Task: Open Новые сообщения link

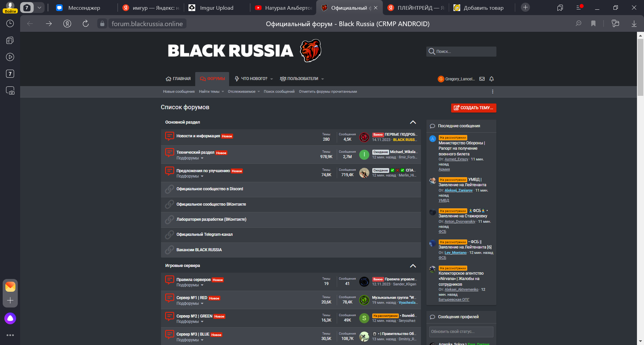Action: [179, 91]
